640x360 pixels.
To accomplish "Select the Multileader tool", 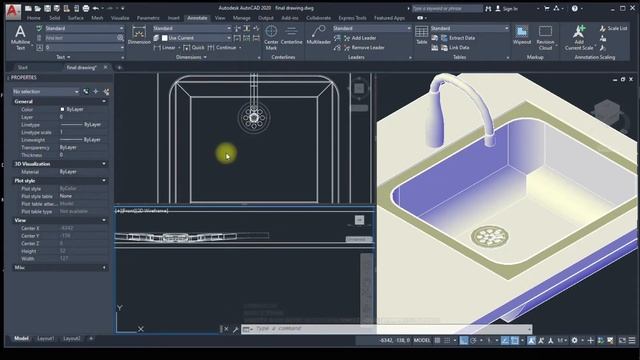I will point(318,35).
